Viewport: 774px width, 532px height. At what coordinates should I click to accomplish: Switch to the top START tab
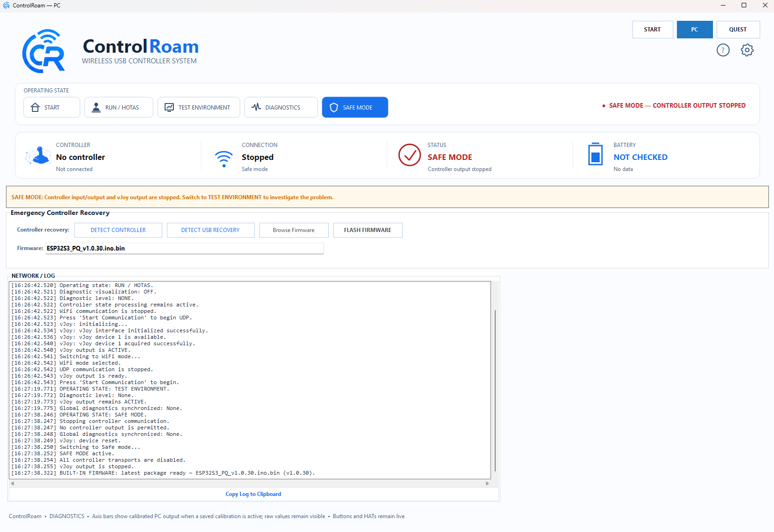652,30
